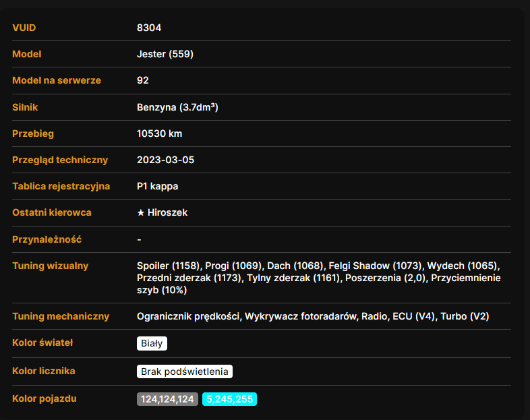Select the gray 124,124,124 color swatch

(167, 399)
